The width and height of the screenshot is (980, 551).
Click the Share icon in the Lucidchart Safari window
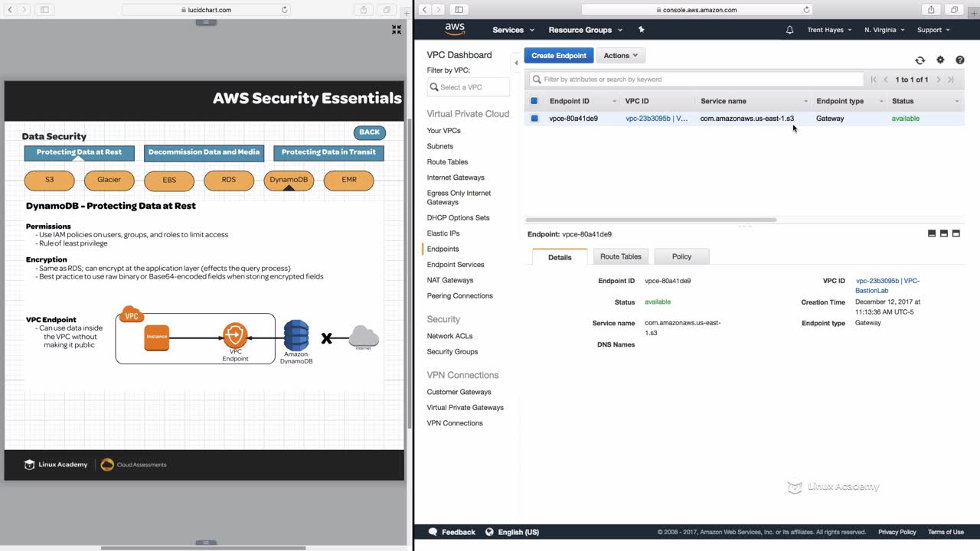click(x=364, y=10)
